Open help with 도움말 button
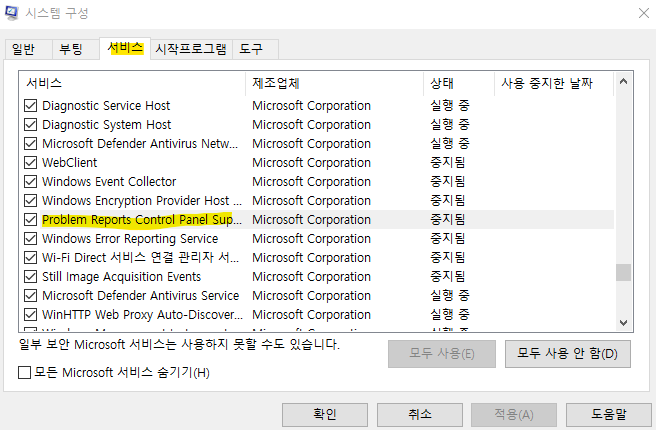The width and height of the screenshot is (656, 430). pos(609,415)
